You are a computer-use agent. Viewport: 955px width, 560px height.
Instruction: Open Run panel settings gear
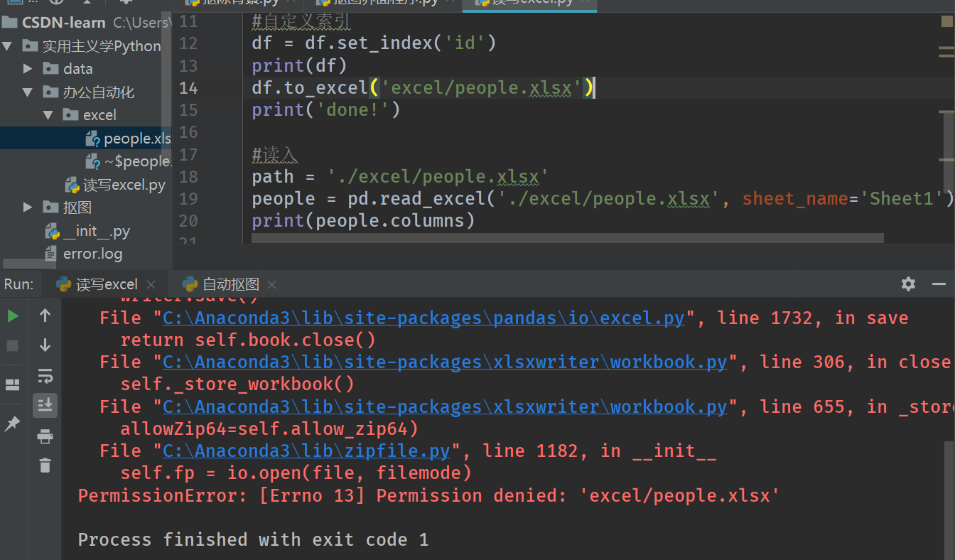click(908, 284)
